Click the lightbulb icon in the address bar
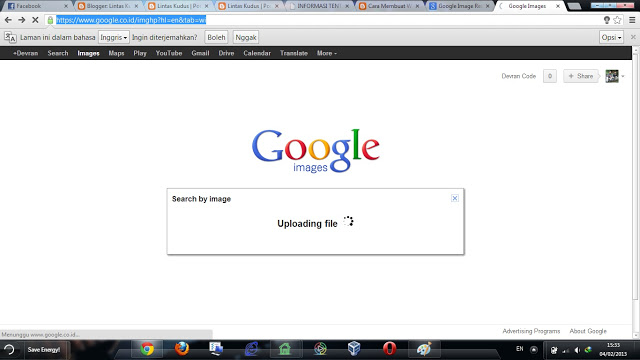The width and height of the screenshot is (640, 360). coord(607,20)
